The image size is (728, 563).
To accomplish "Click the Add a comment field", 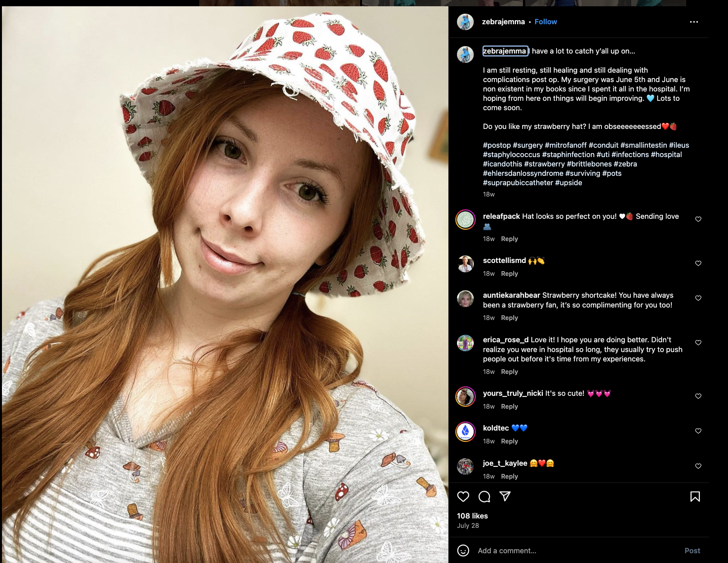I will pyautogui.click(x=578, y=550).
